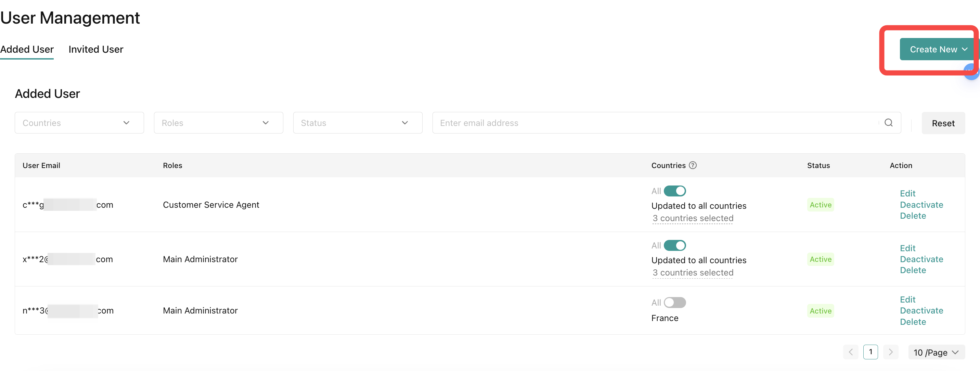Click the search magnifier icon in email field
The image size is (980, 371).
(x=888, y=123)
